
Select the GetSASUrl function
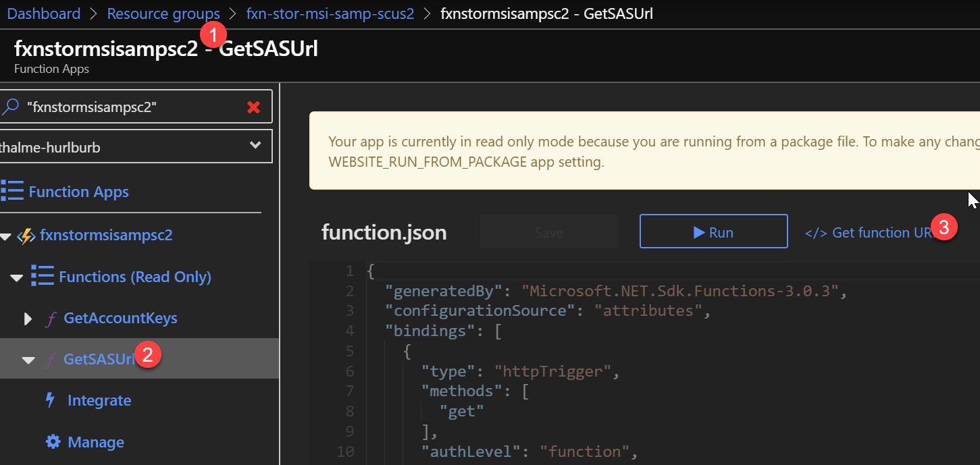pyautogui.click(x=100, y=360)
